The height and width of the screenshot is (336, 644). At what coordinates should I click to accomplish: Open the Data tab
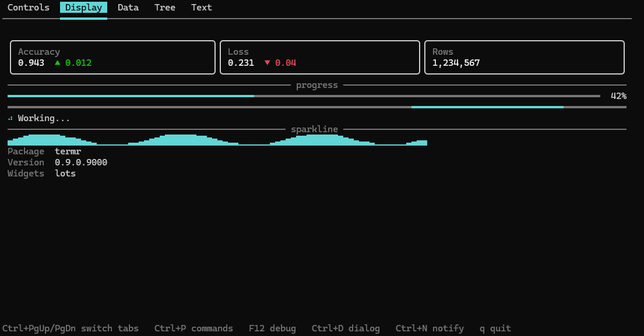[128, 8]
